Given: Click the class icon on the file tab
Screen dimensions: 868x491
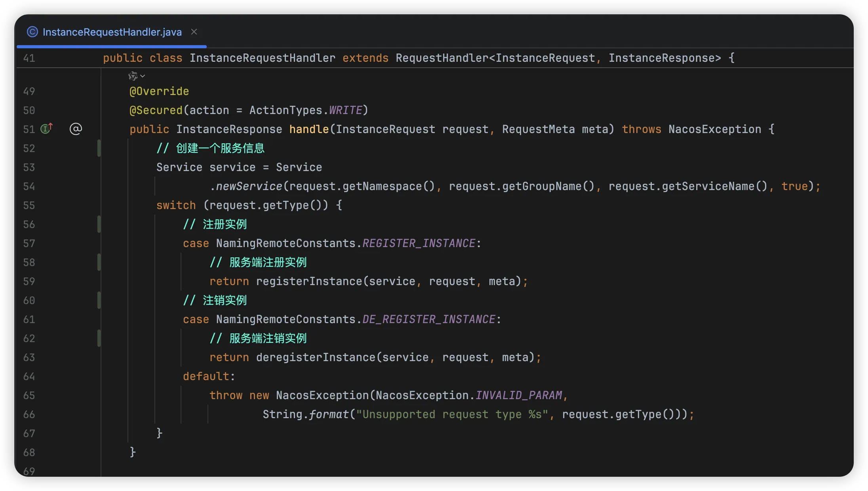Looking at the screenshot, I should coord(32,32).
